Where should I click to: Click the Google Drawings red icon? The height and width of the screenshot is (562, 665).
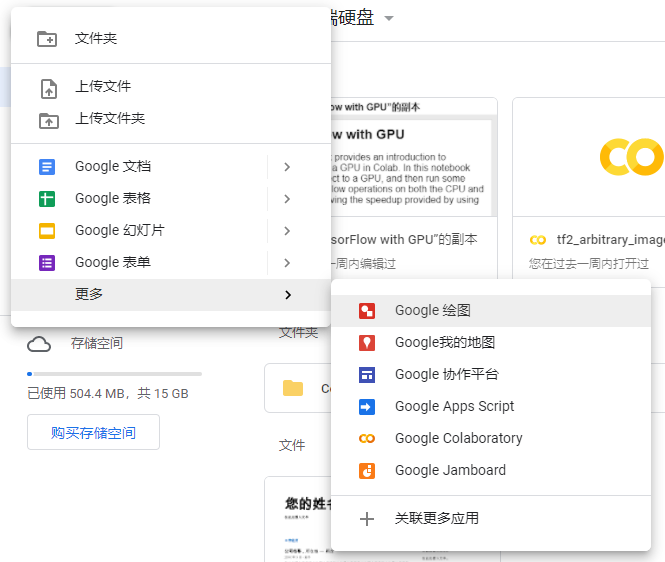[367, 311]
